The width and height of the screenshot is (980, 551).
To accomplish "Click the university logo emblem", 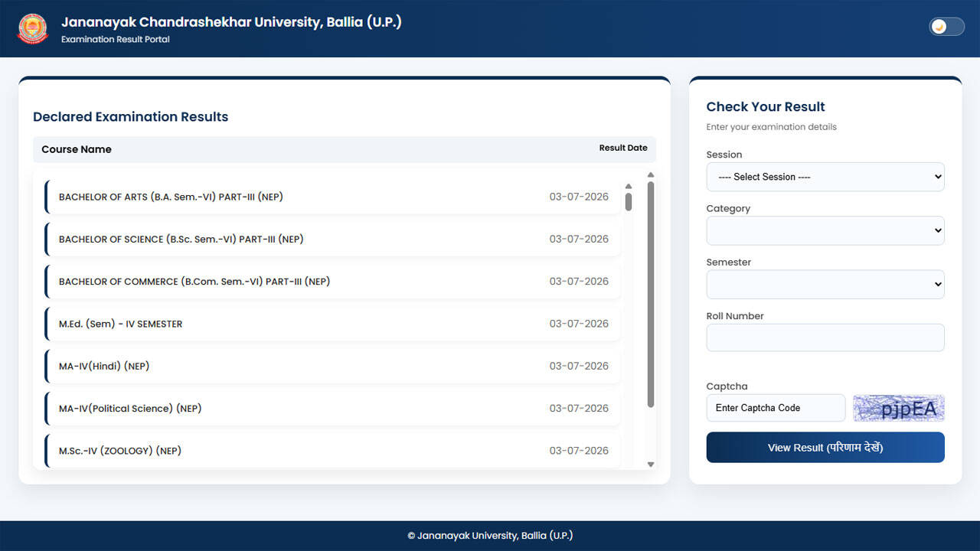I will [32, 28].
